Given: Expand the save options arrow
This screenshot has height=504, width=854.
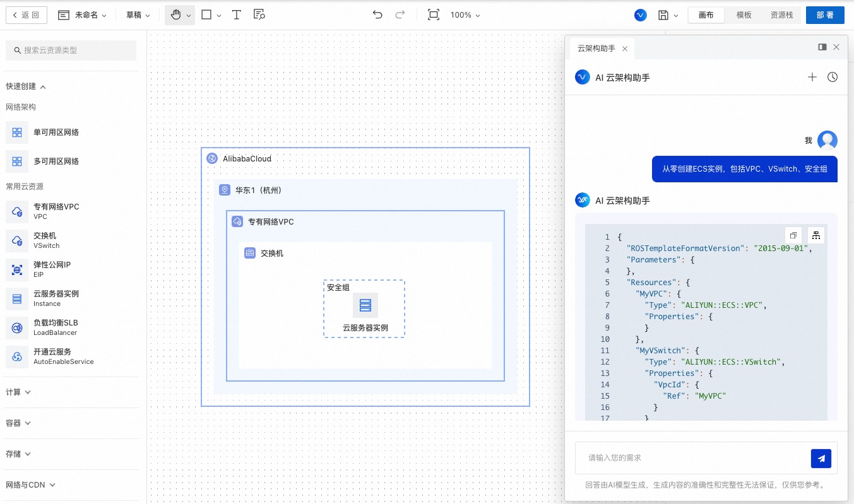Looking at the screenshot, I should [676, 15].
